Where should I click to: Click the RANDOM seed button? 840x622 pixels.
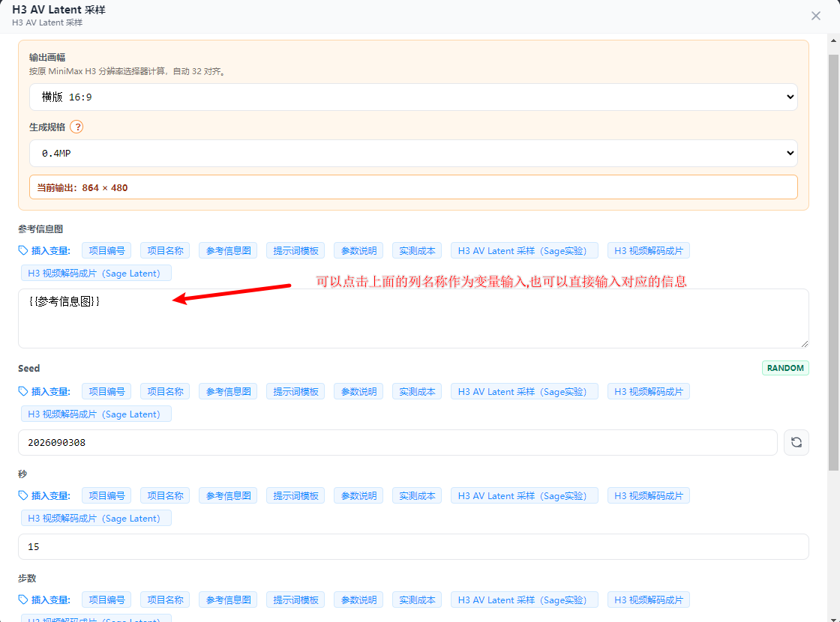tap(785, 368)
